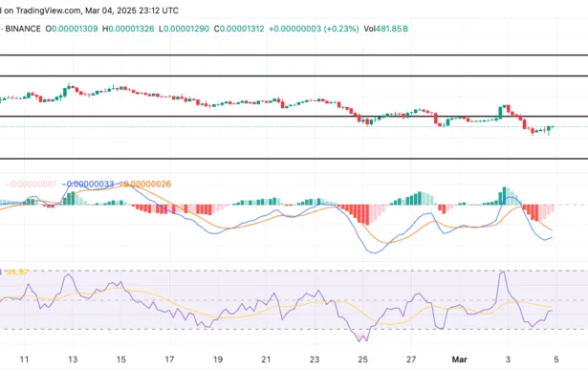Click the 13 date label on time axis
Image resolution: width=588 pixels, height=392 pixels.
71,360
